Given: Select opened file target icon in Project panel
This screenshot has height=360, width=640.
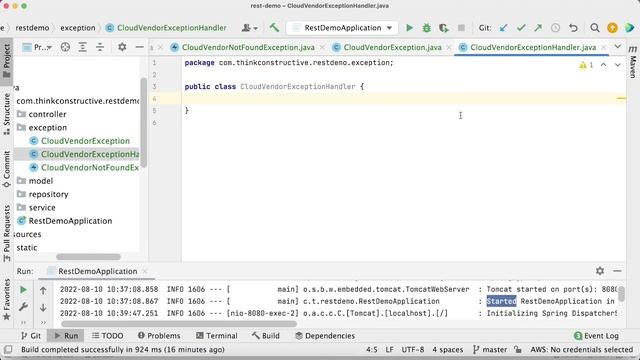Looking at the screenshot, I should [x=65, y=47].
